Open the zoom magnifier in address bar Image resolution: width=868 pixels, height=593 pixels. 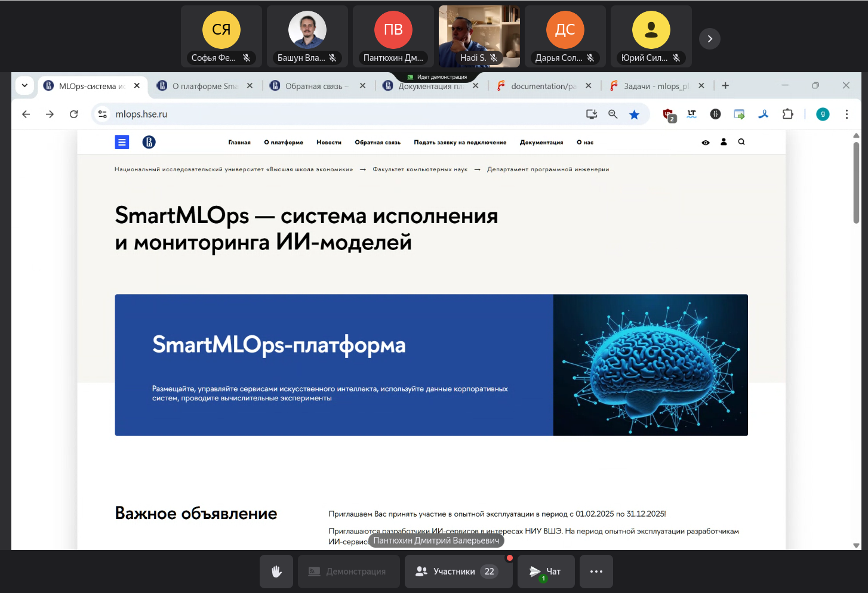coord(612,114)
